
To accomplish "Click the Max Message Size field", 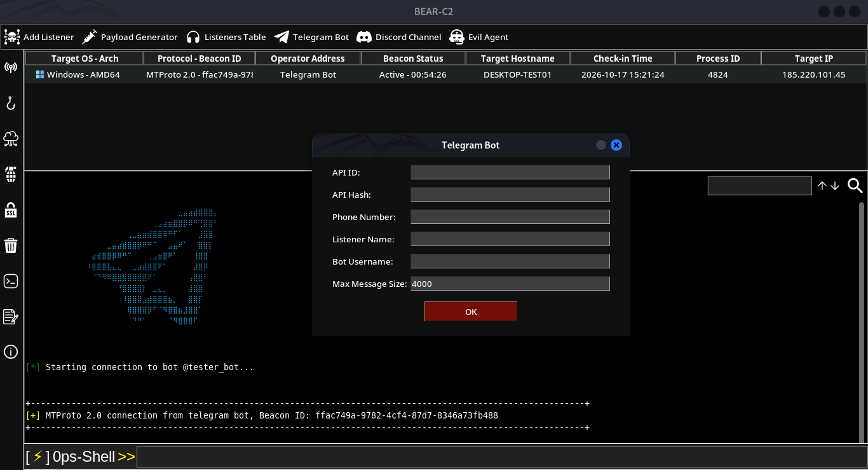I will [510, 284].
